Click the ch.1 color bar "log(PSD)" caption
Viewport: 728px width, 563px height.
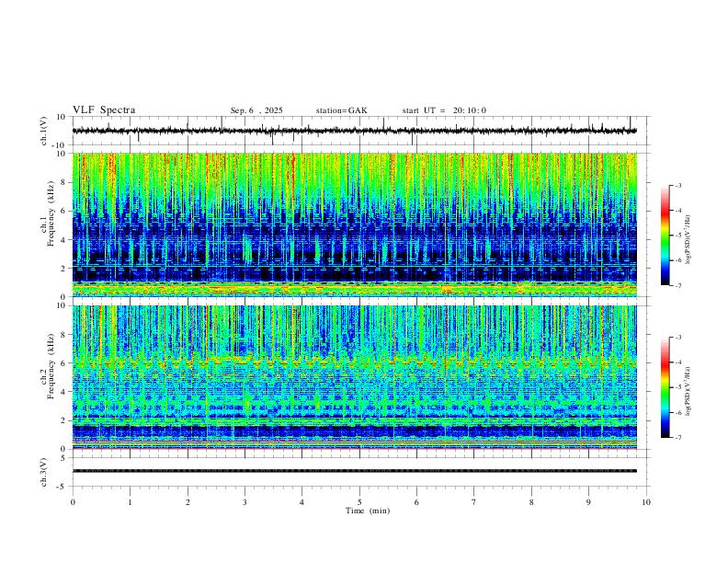point(688,240)
